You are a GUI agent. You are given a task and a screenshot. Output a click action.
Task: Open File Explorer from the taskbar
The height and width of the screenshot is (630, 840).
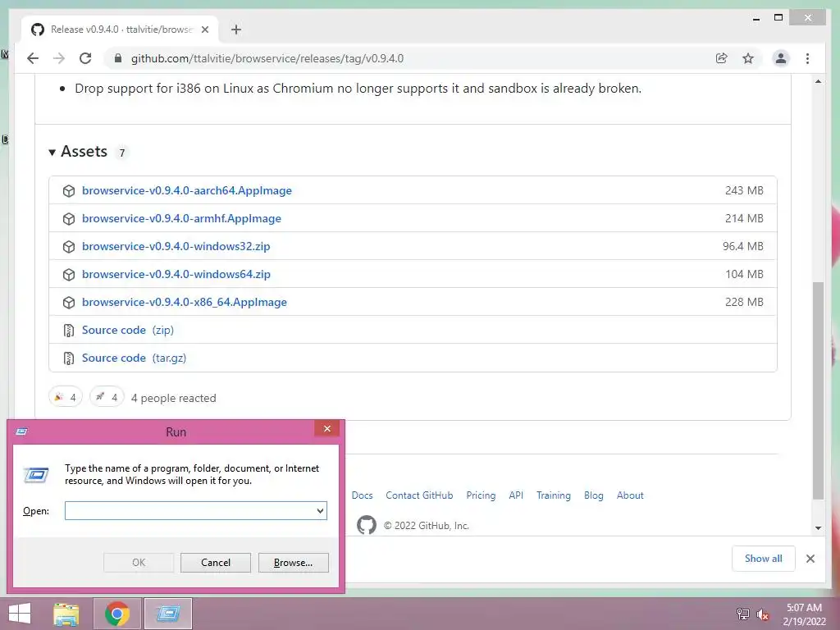click(x=66, y=614)
